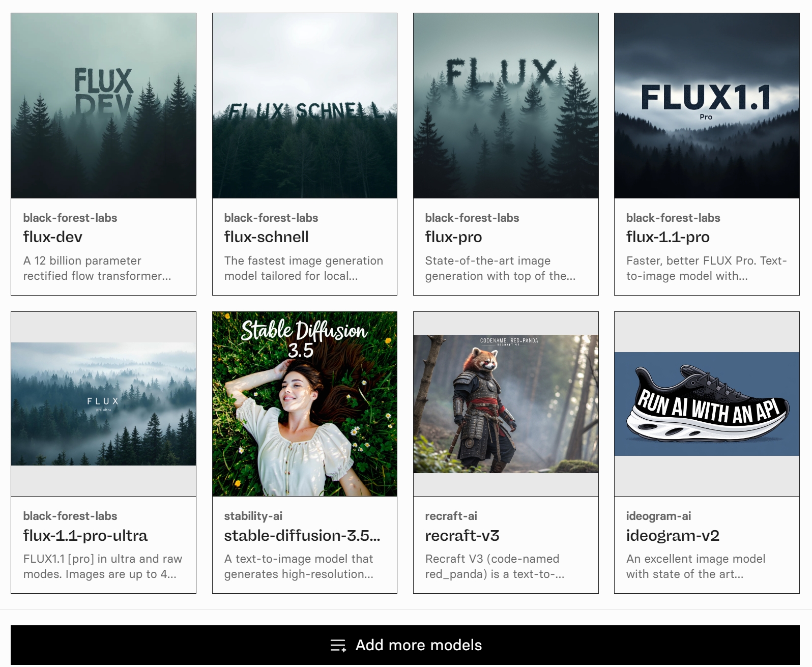The image size is (812, 667).
Task: Open the flux-dev forest thumbnail
Action: [x=103, y=106]
